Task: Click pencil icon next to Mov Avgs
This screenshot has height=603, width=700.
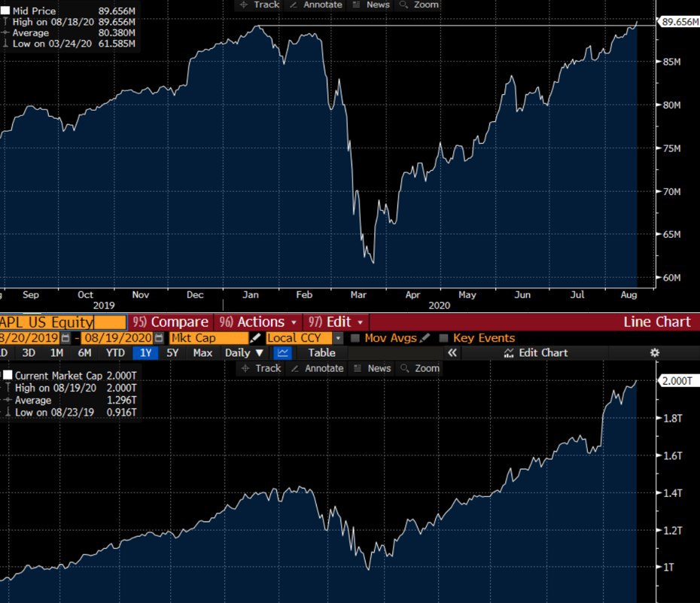Action: click(x=425, y=338)
